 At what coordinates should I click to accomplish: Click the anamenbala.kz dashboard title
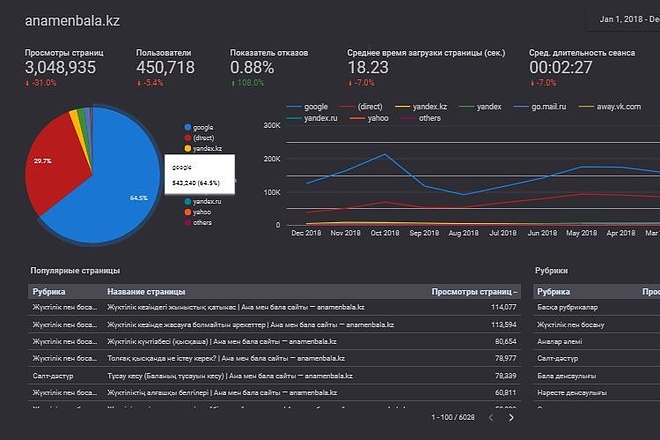tap(72, 21)
